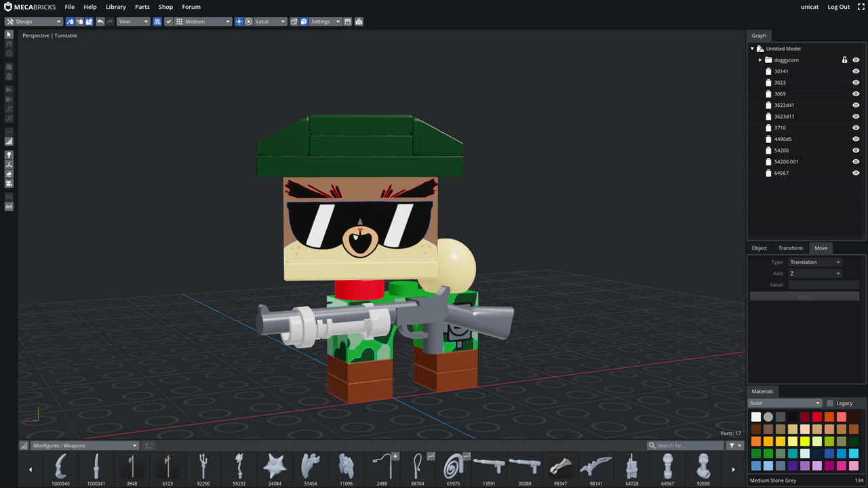Click the library Search for field
The width and height of the screenshot is (868, 488).
click(685, 445)
